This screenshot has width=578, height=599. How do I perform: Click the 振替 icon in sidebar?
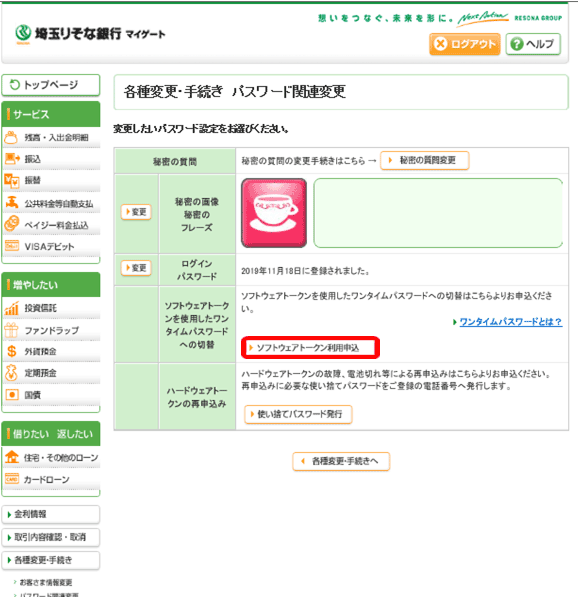[x=11, y=180]
